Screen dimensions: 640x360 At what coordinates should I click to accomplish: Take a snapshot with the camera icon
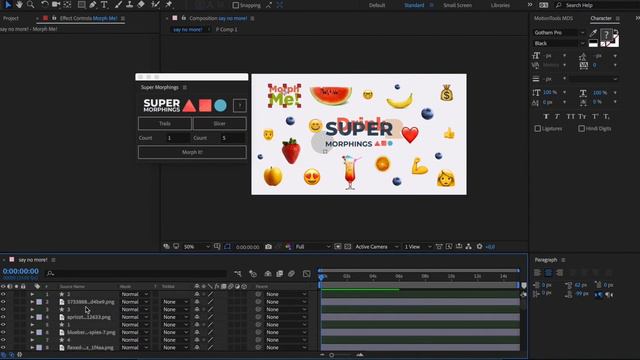pyautogui.click(x=268, y=247)
